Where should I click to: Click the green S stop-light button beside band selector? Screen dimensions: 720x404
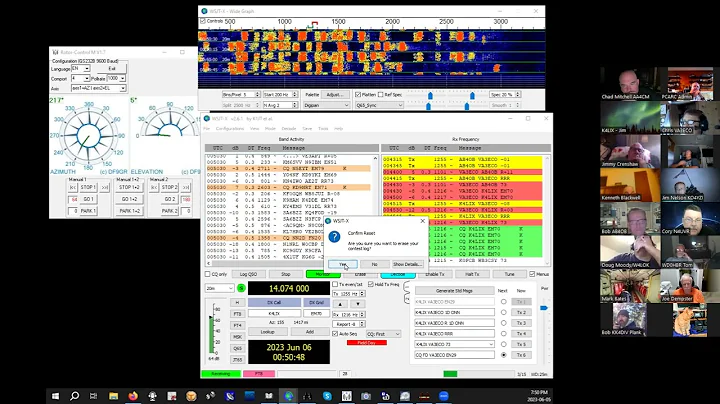pyautogui.click(x=241, y=288)
